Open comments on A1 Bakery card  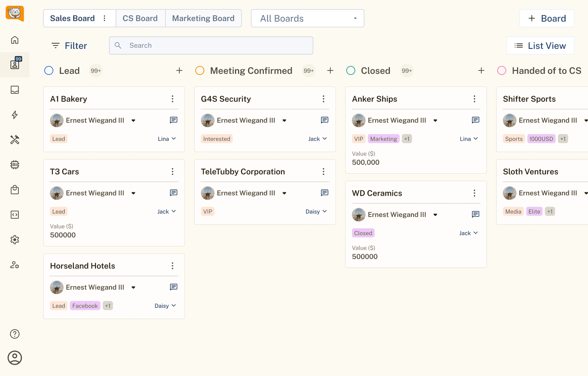173,120
